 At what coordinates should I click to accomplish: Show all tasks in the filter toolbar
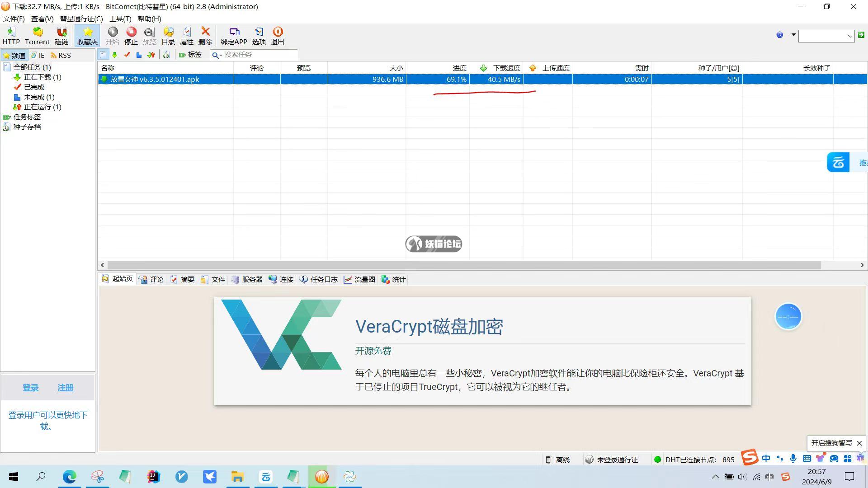click(x=103, y=55)
